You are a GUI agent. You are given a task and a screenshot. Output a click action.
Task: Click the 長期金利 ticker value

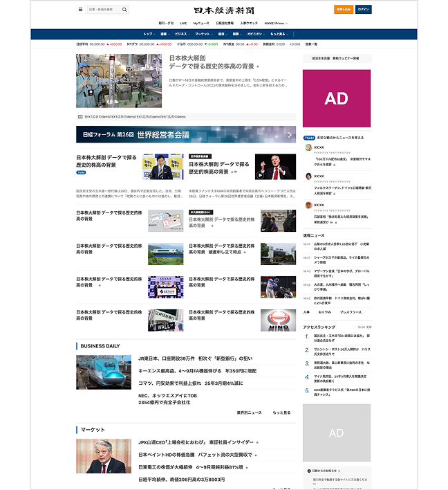pos(281,44)
